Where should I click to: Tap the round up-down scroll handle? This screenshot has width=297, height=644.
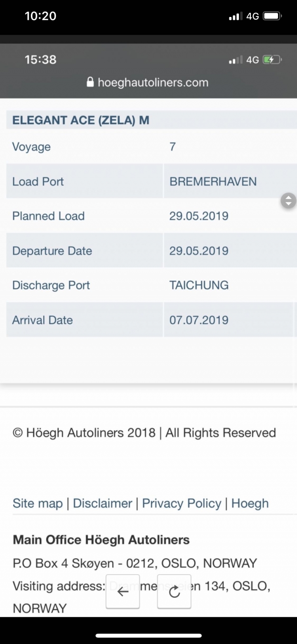pos(288,201)
